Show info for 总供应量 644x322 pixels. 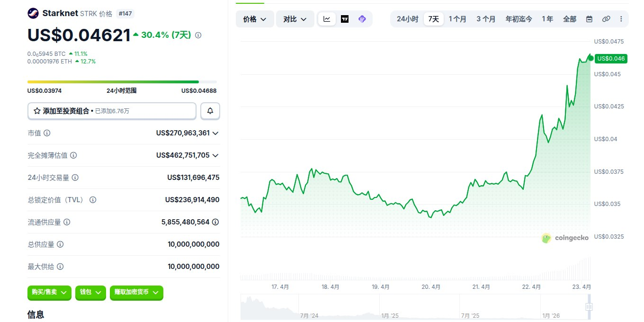pyautogui.click(x=60, y=244)
